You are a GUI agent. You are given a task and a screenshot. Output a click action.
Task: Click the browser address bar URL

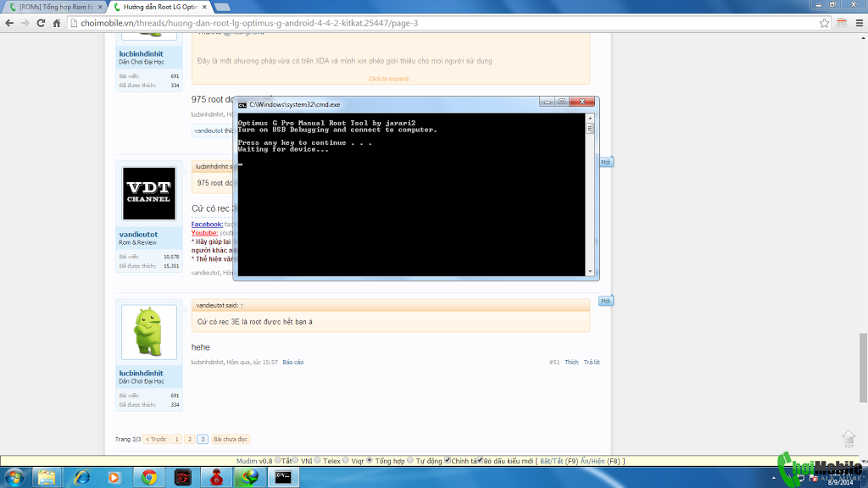pyautogui.click(x=249, y=23)
